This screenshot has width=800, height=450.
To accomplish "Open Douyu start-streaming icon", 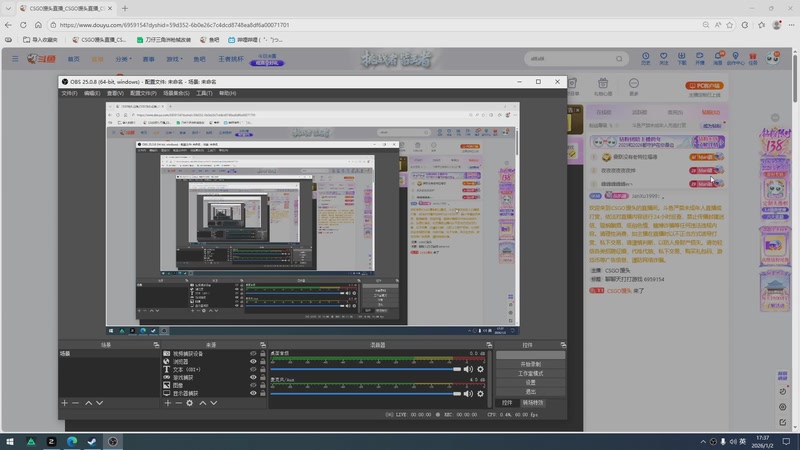I will (699, 58).
